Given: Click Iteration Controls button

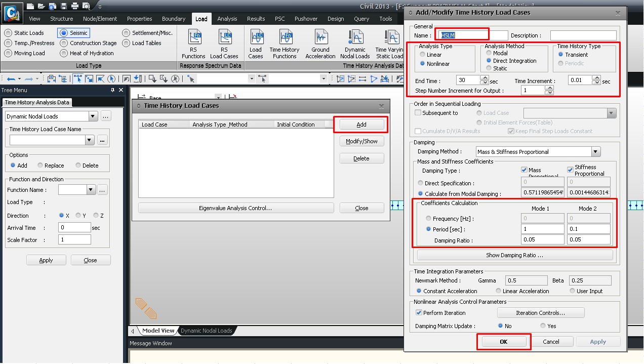Looking at the screenshot, I should click(540, 313).
